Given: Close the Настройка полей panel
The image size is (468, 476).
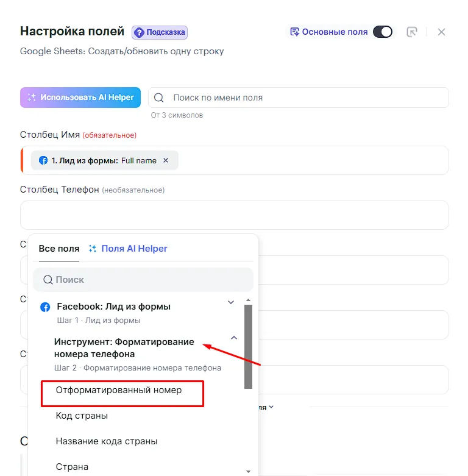Looking at the screenshot, I should (x=442, y=32).
